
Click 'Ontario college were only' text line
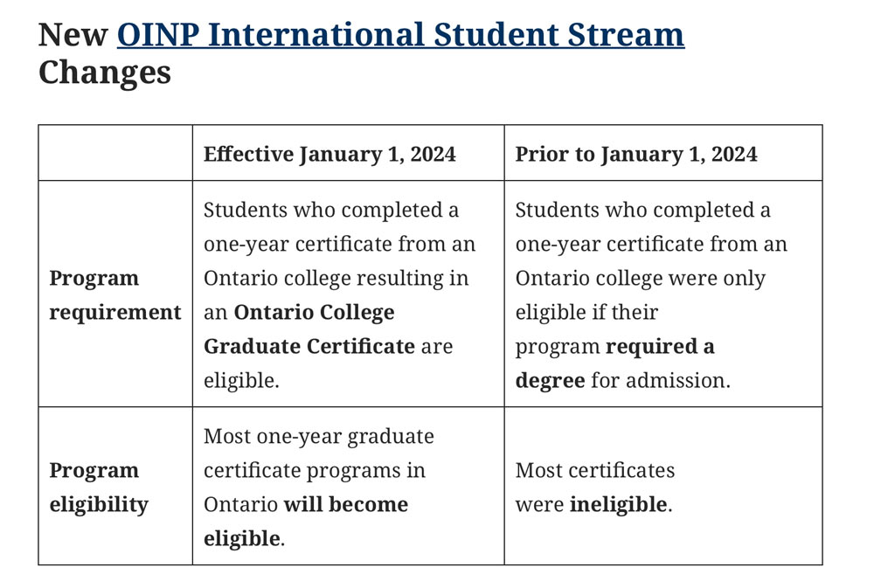point(641,278)
